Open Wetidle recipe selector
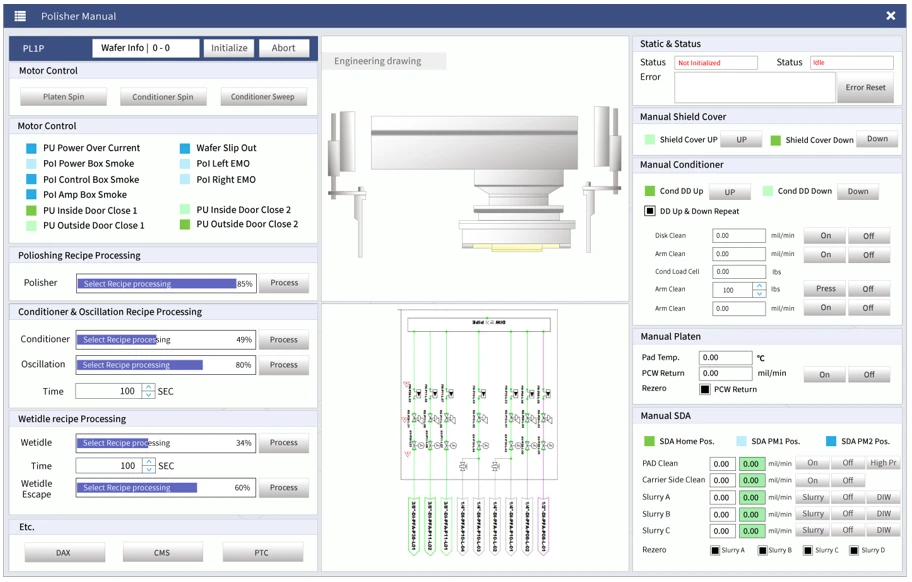Screen dimensions: 912x582 click(166, 443)
